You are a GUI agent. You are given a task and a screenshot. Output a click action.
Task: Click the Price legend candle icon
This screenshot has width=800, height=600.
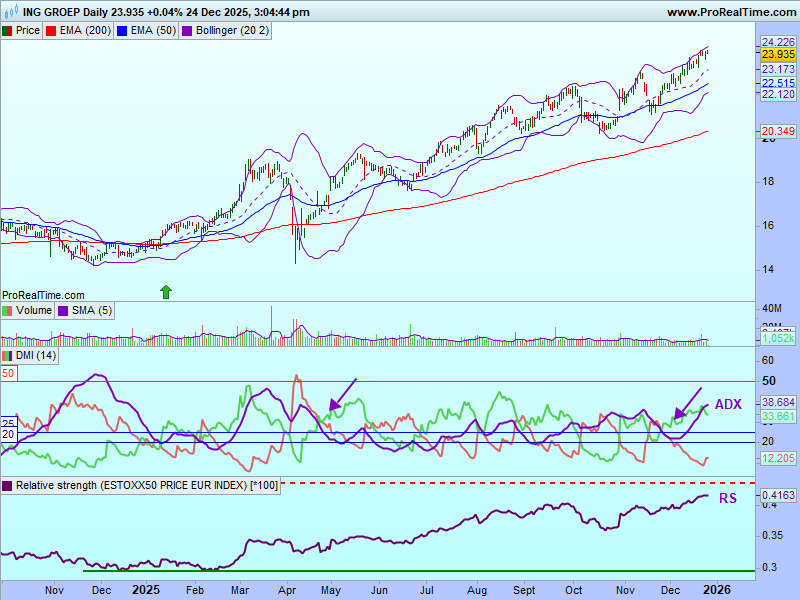[x=8, y=31]
